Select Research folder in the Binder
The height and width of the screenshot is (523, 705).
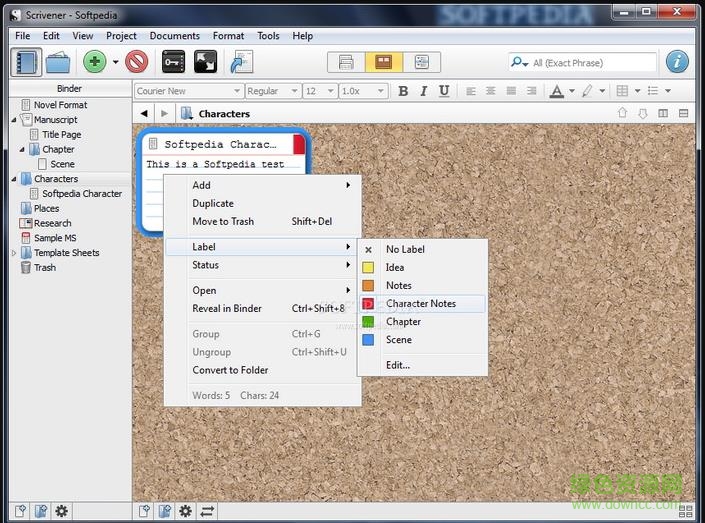[x=52, y=223]
